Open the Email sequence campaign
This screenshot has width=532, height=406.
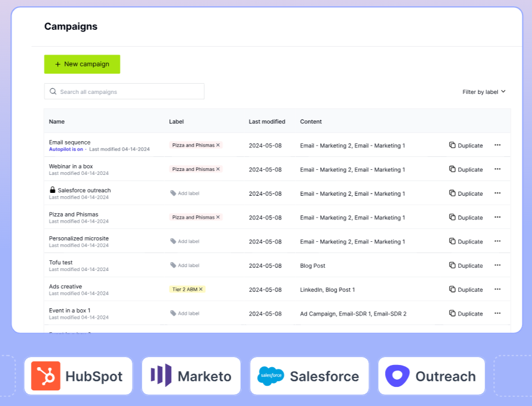70,142
